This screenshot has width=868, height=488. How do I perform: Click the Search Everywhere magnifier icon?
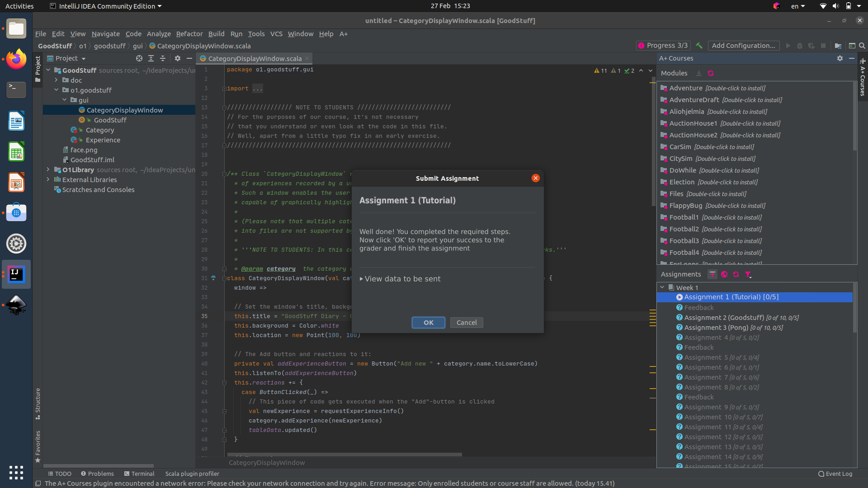pyautogui.click(x=862, y=46)
